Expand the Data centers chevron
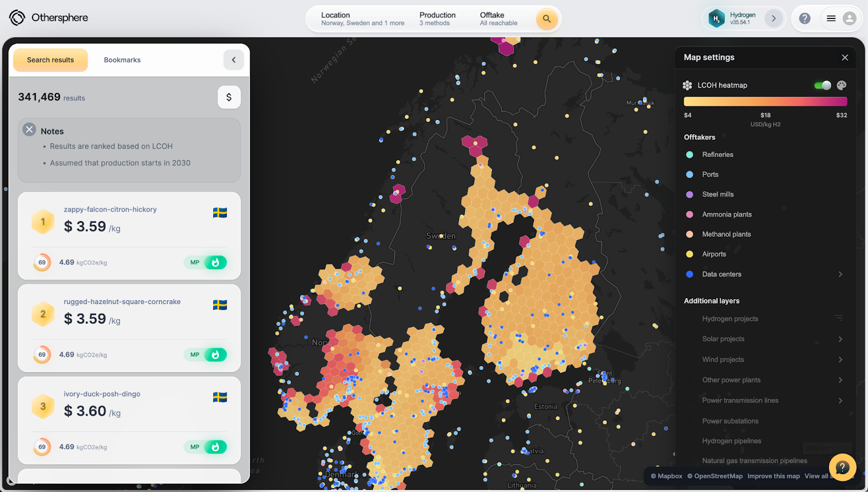 [840, 274]
